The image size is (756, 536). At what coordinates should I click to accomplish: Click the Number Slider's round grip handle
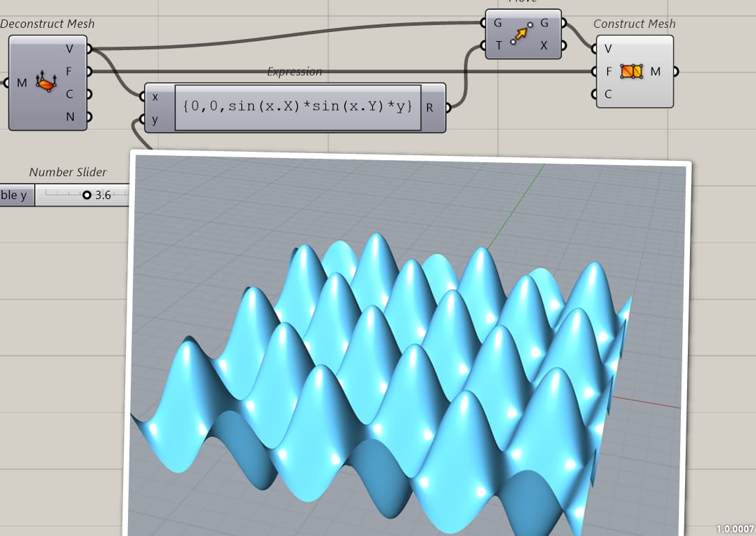click(x=87, y=196)
